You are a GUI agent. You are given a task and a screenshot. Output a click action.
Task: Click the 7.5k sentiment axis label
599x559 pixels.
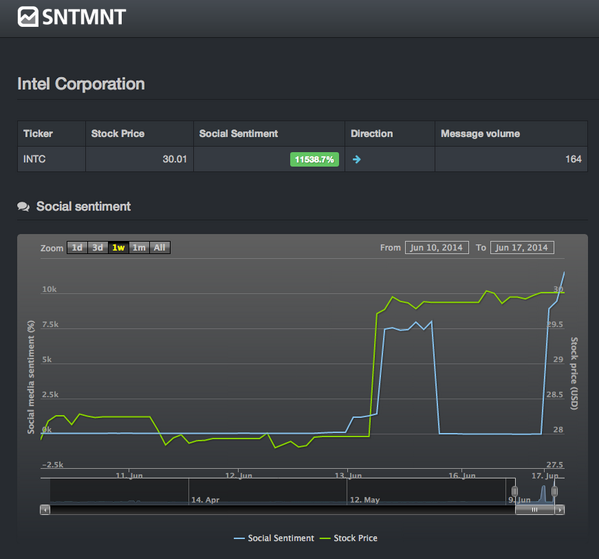[x=50, y=324]
